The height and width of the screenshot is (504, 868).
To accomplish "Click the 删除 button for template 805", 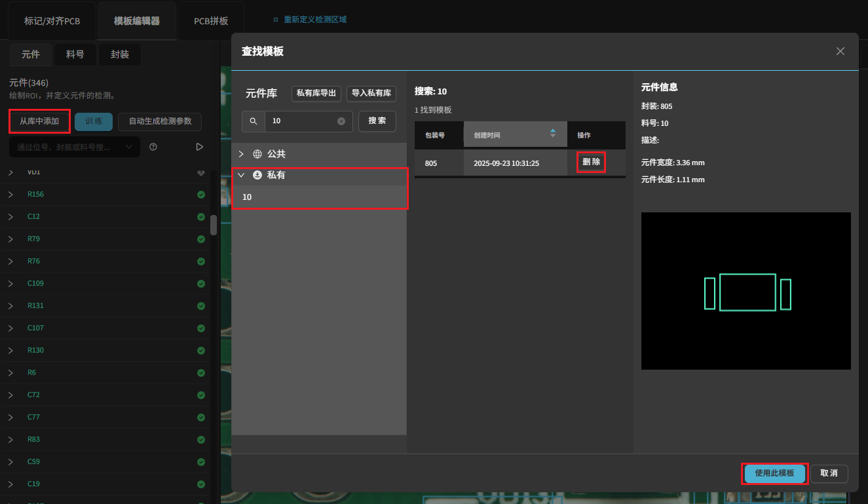I will [x=591, y=162].
